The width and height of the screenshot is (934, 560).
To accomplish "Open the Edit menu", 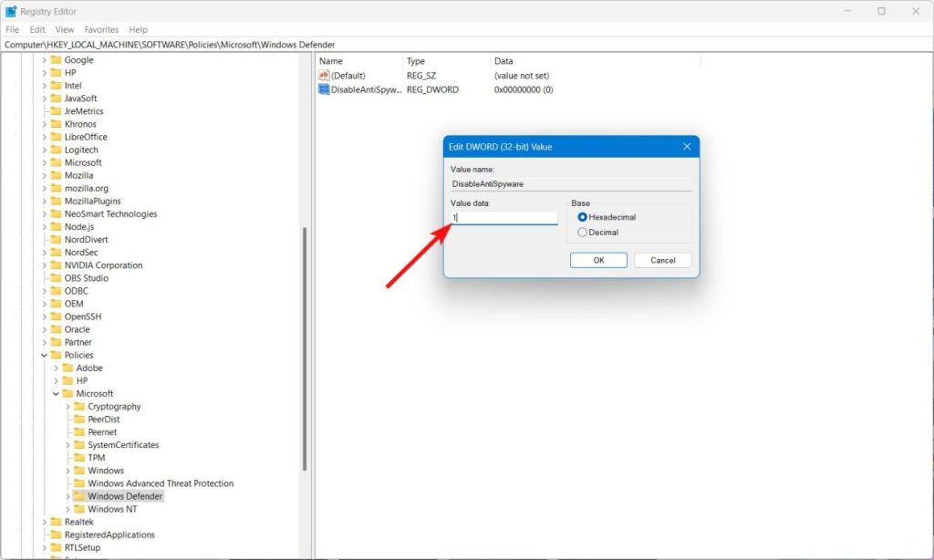I will [x=36, y=29].
